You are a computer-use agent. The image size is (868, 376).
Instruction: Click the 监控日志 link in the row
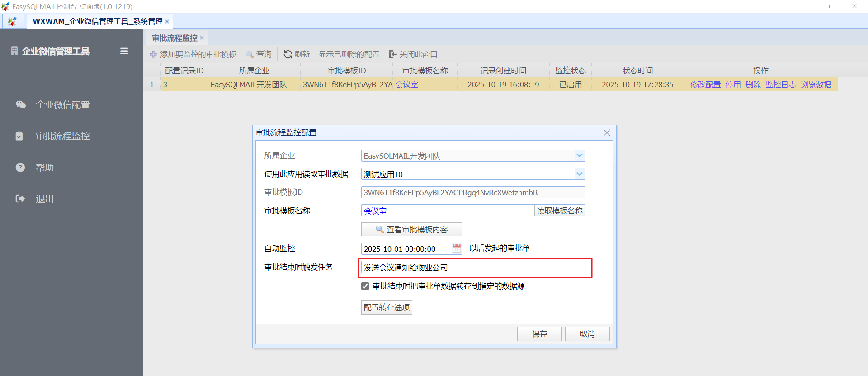point(780,85)
